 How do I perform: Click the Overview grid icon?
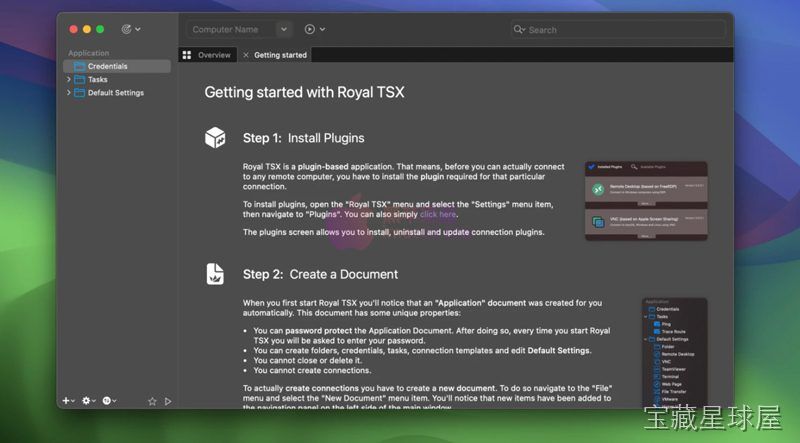pyautogui.click(x=187, y=55)
